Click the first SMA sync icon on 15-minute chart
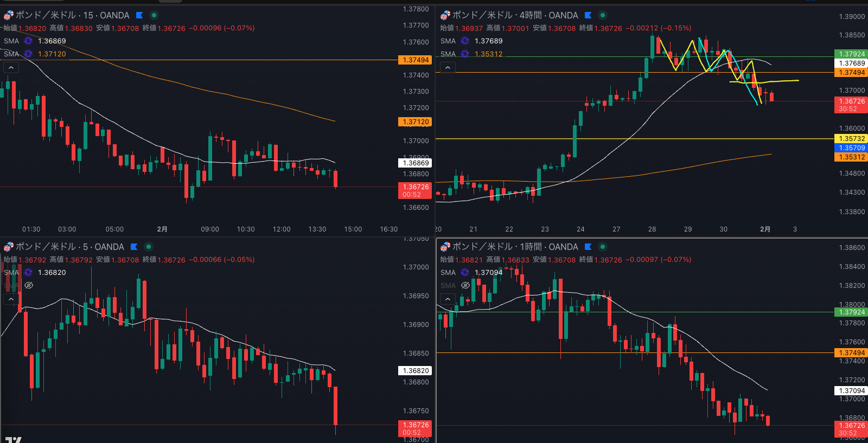 coord(28,41)
